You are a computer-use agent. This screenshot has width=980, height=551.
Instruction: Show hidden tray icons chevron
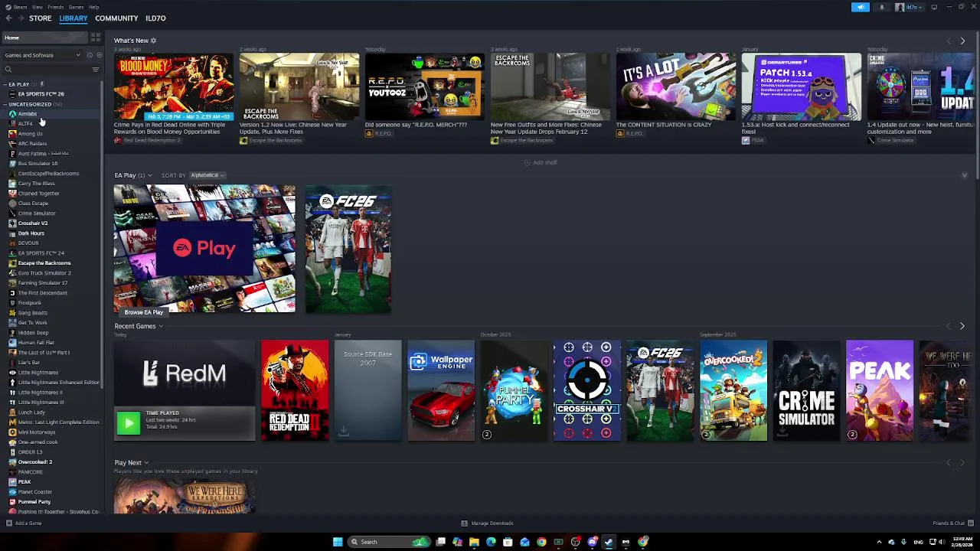tap(879, 542)
